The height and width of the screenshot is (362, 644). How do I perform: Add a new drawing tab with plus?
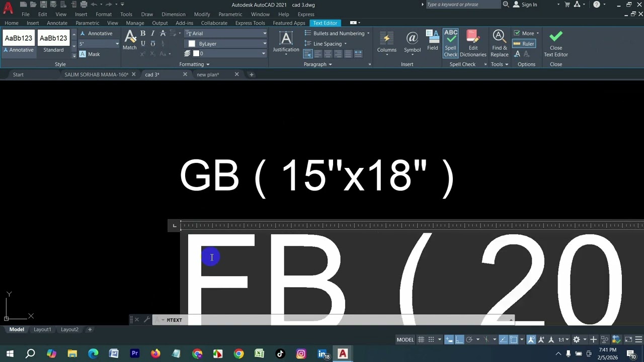pos(252,74)
